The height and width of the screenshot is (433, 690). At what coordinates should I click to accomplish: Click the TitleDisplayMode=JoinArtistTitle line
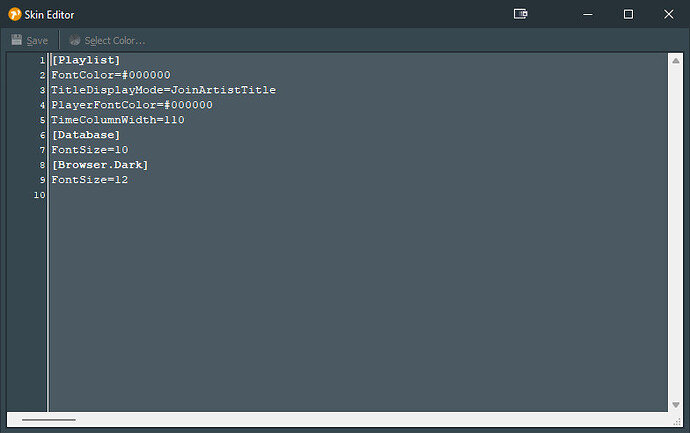164,90
